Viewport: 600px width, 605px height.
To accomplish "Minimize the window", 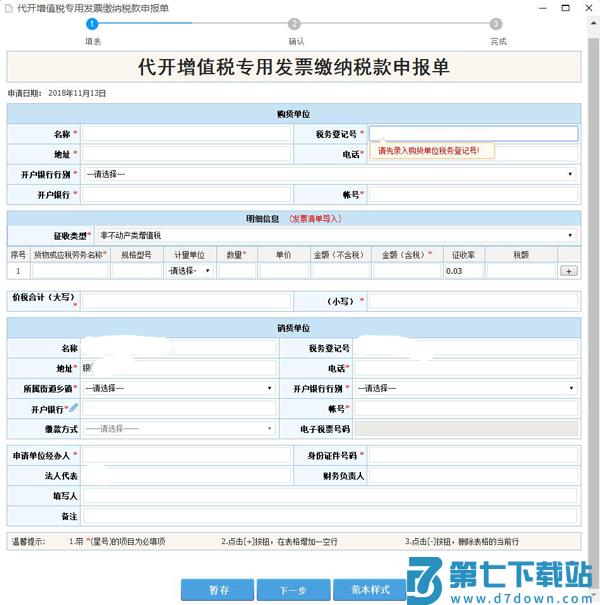I will tap(543, 8).
